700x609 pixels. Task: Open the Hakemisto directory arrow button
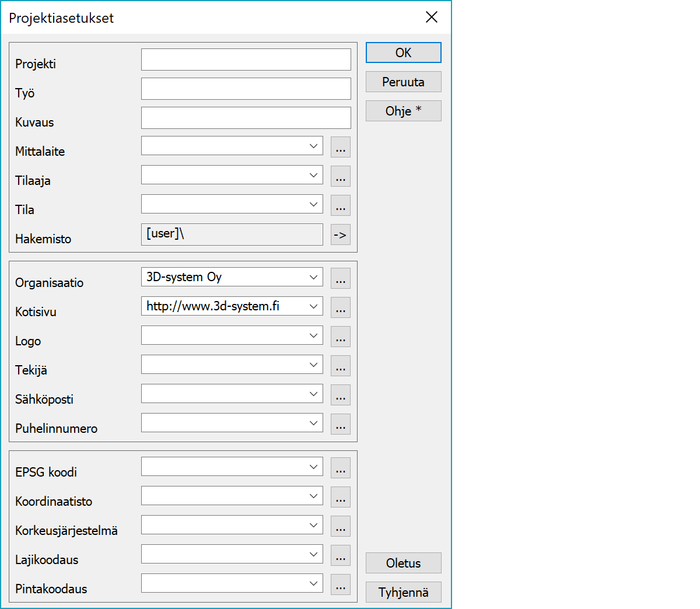pyautogui.click(x=341, y=235)
